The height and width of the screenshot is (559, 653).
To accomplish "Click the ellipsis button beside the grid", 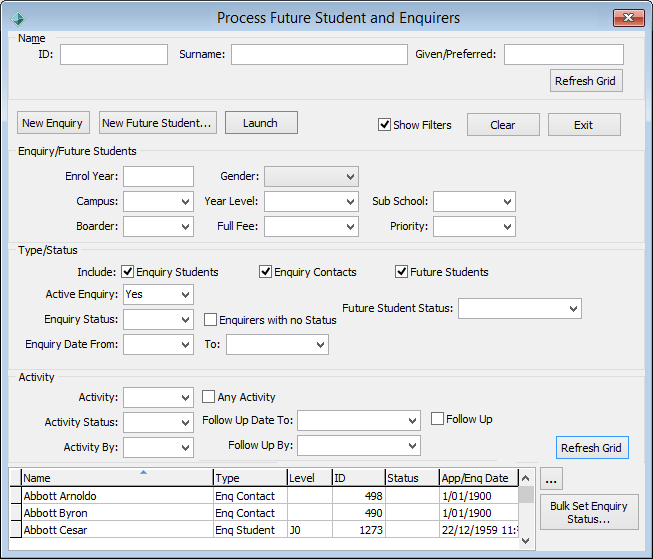I will 551,479.
